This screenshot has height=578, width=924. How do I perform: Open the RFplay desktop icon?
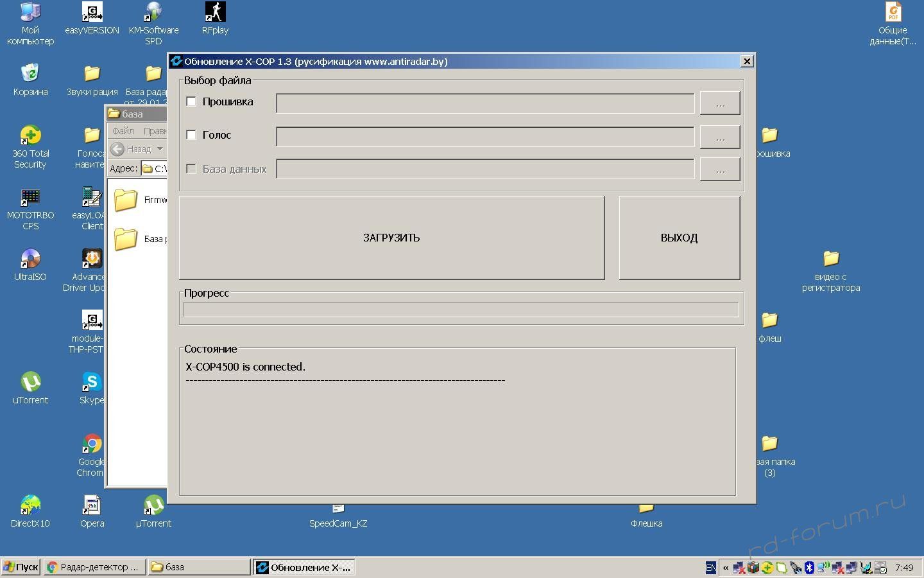pos(215,13)
